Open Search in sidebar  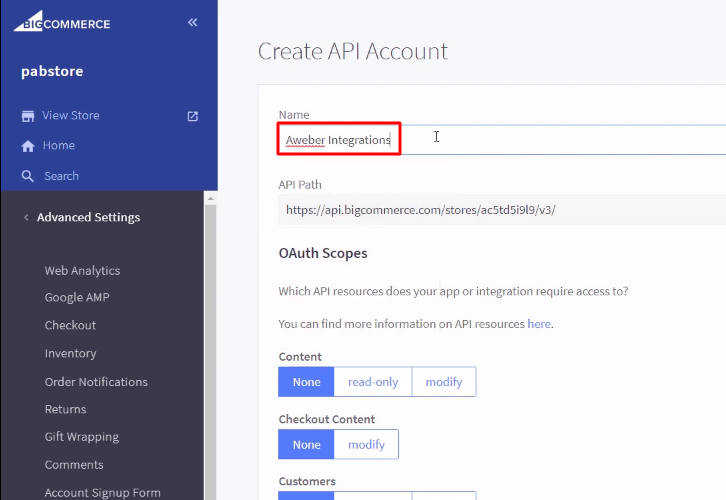(62, 176)
